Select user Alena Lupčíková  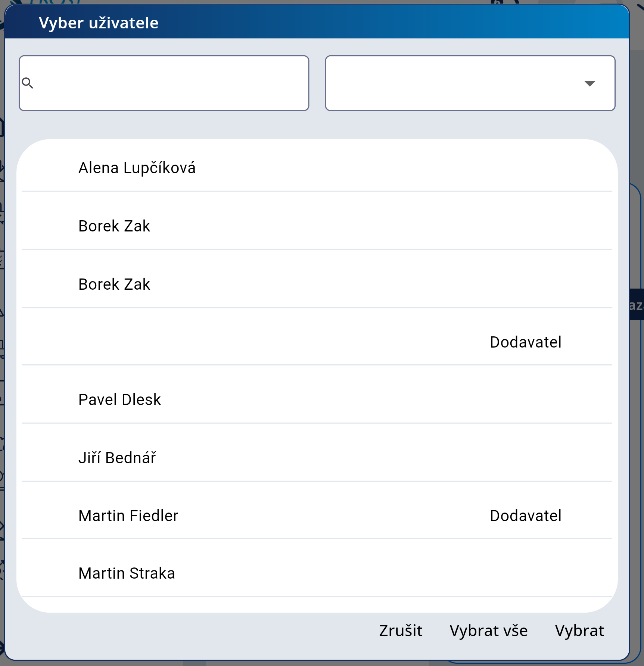[137, 168]
